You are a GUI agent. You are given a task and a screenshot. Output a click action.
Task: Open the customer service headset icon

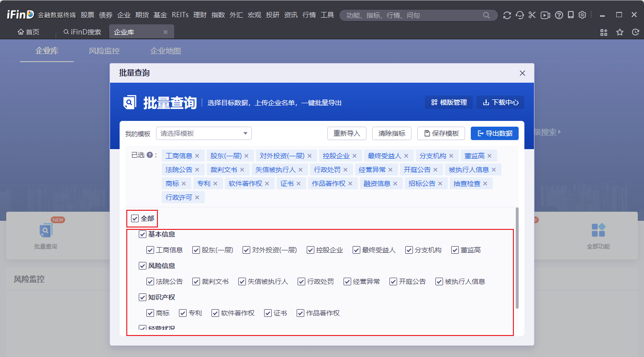520,15
